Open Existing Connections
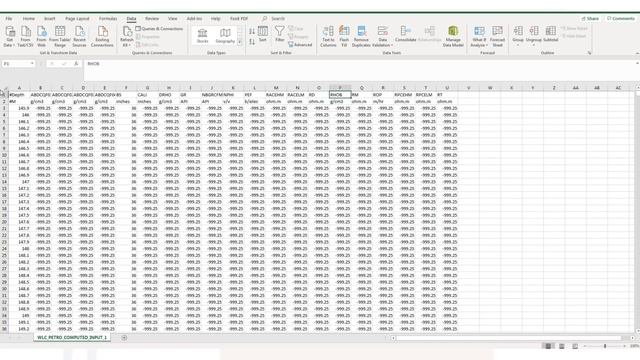 tap(102, 36)
